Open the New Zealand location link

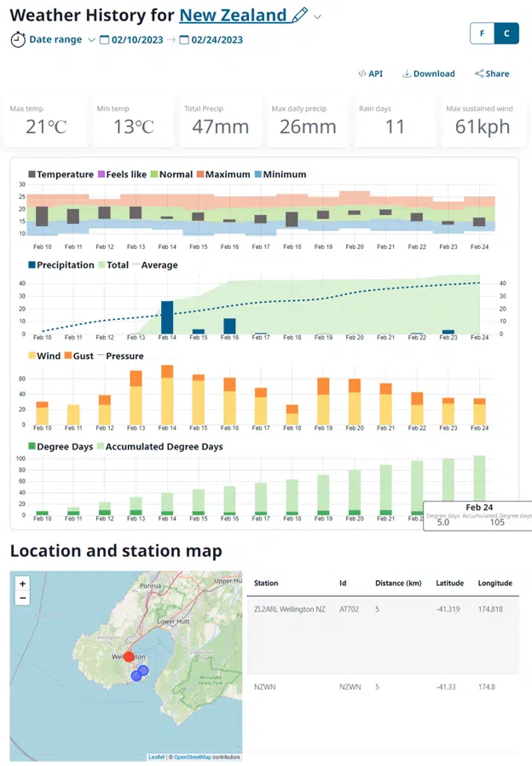pyautogui.click(x=233, y=15)
